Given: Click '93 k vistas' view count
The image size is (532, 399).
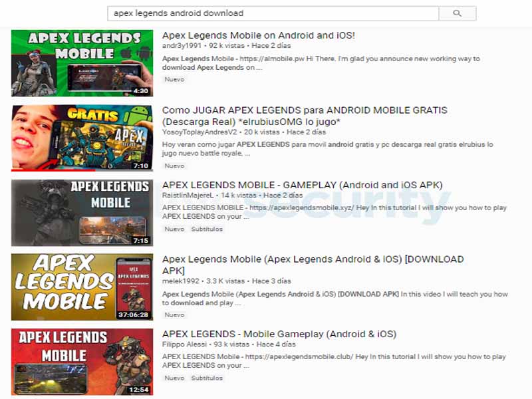Looking at the screenshot, I should (x=231, y=344).
